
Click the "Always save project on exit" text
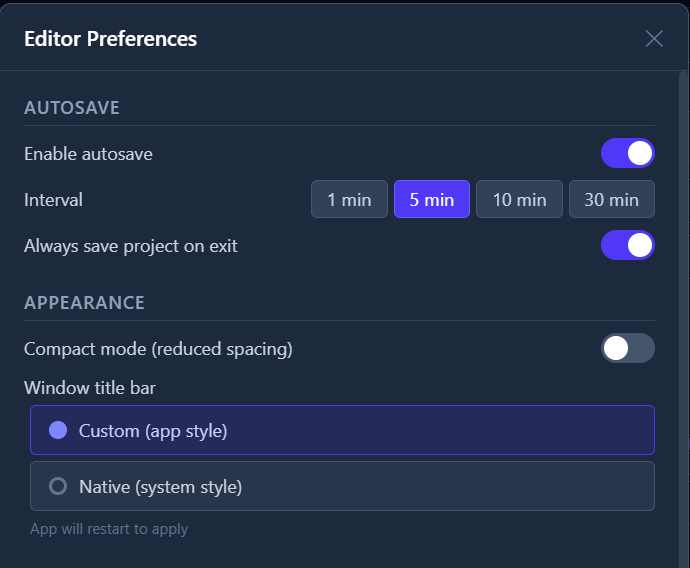[x=131, y=246]
